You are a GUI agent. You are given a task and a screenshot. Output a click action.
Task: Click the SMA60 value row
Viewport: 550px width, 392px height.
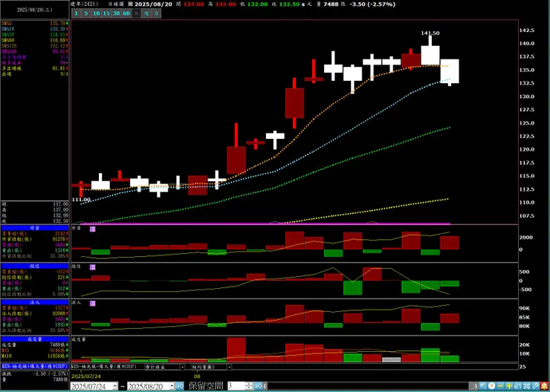click(x=35, y=40)
